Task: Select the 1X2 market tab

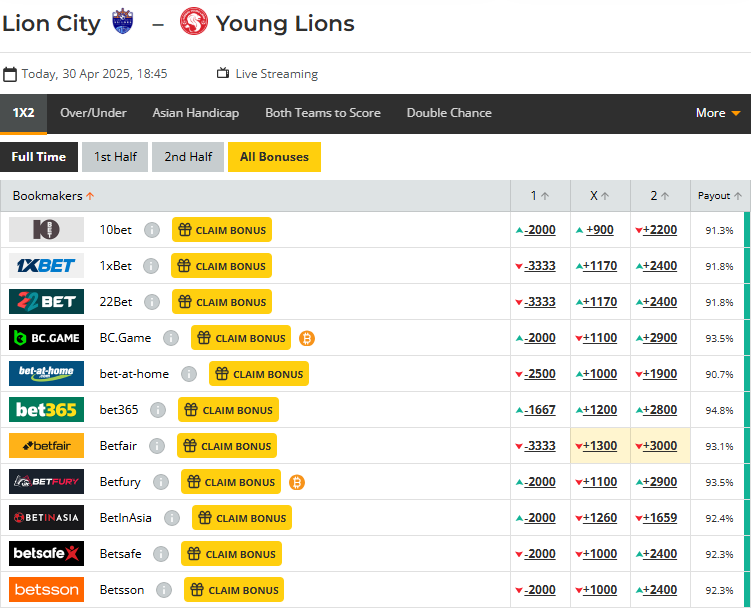Action: [23, 113]
